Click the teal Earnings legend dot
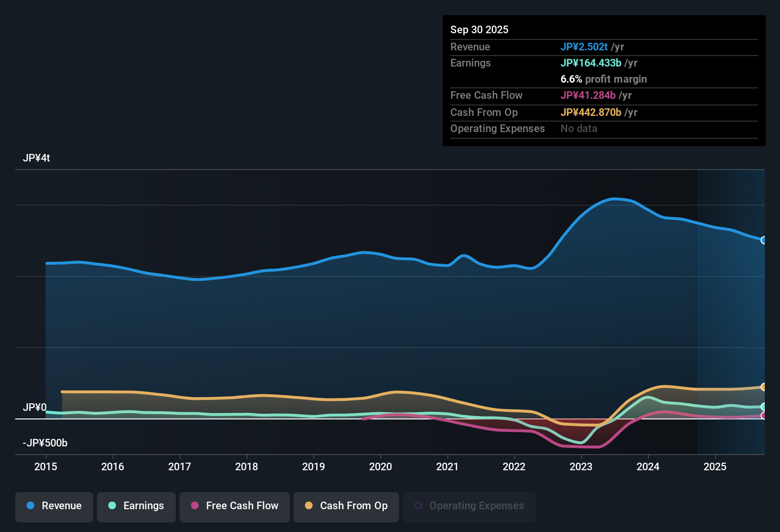780x532 pixels. coord(112,506)
